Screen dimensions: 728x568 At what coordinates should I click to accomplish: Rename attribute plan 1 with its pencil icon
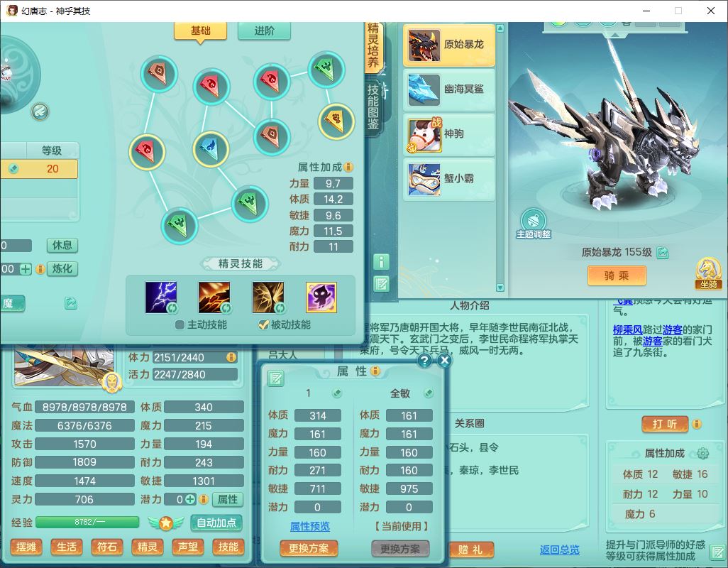pyautogui.click(x=336, y=393)
